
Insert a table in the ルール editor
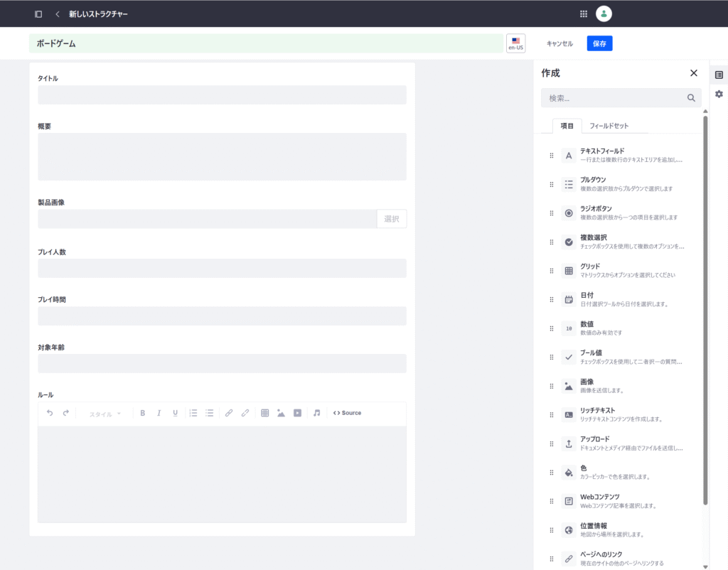264,413
